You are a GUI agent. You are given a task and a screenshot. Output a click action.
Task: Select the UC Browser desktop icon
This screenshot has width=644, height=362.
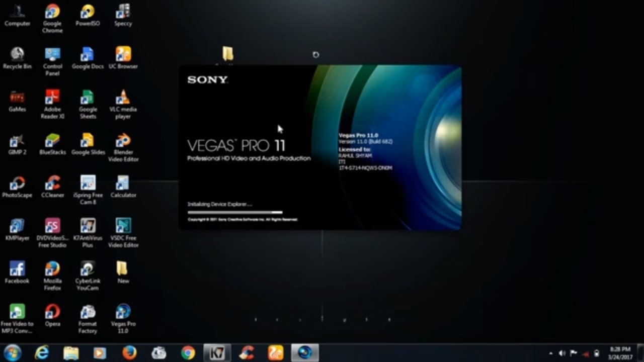point(123,58)
